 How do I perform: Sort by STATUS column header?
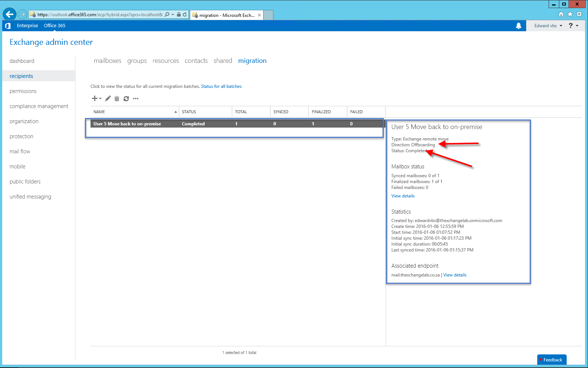205,112
